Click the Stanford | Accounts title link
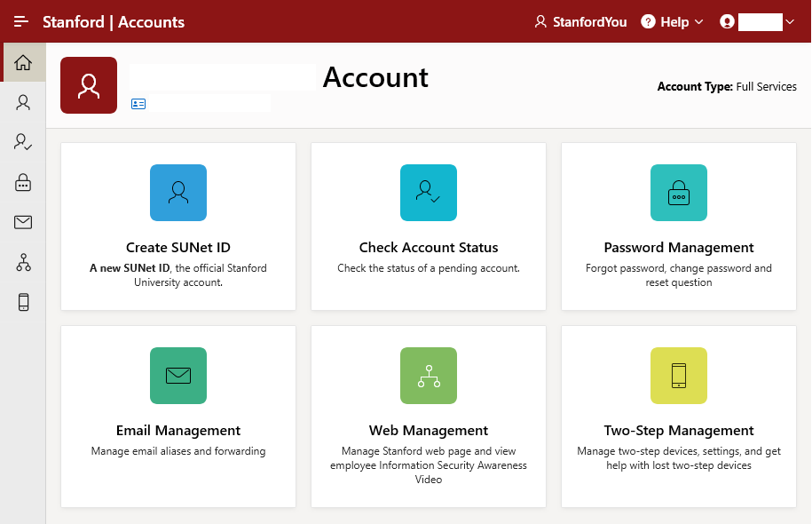This screenshot has width=812, height=524. coord(114,22)
